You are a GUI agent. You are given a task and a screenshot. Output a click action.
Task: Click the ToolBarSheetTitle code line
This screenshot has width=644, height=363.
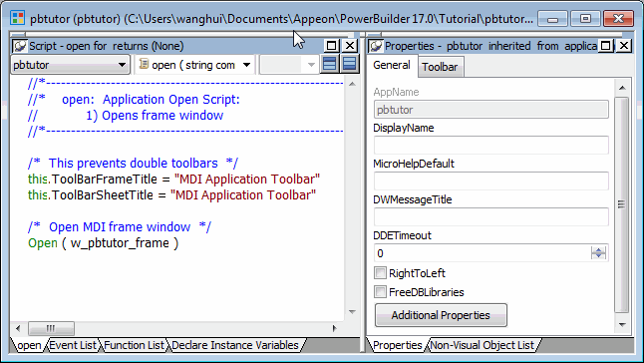tap(171, 195)
